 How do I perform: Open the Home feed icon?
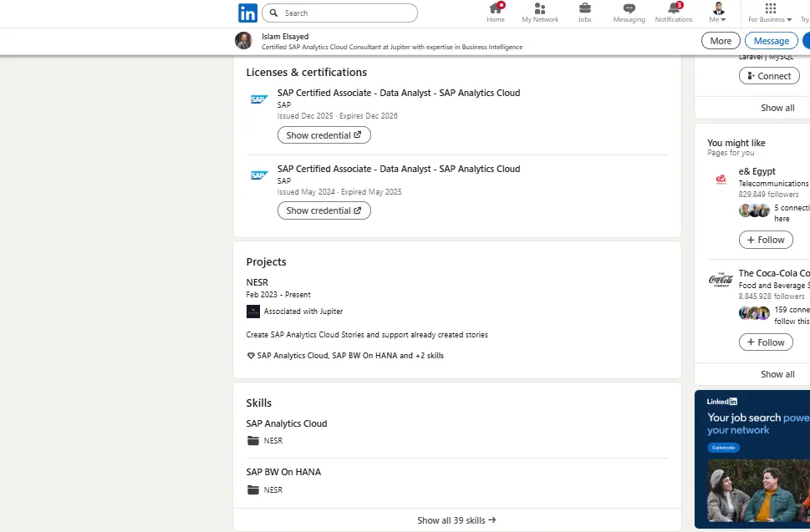coord(496,13)
